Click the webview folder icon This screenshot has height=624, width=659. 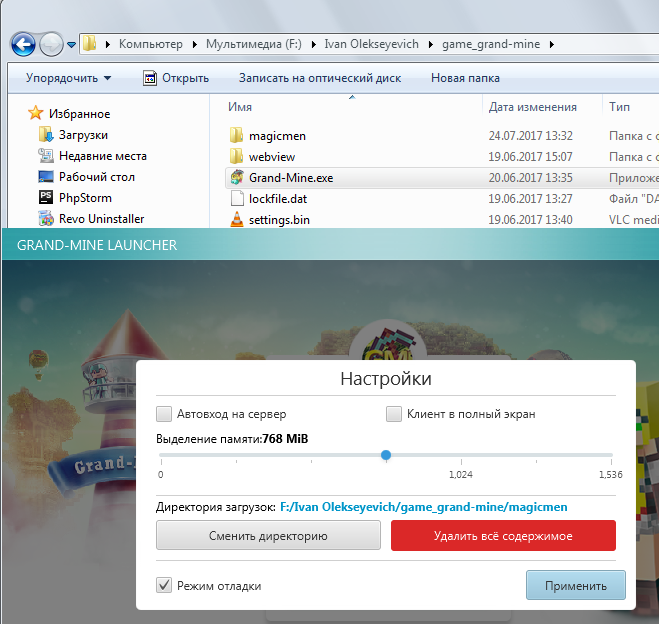click(x=236, y=156)
